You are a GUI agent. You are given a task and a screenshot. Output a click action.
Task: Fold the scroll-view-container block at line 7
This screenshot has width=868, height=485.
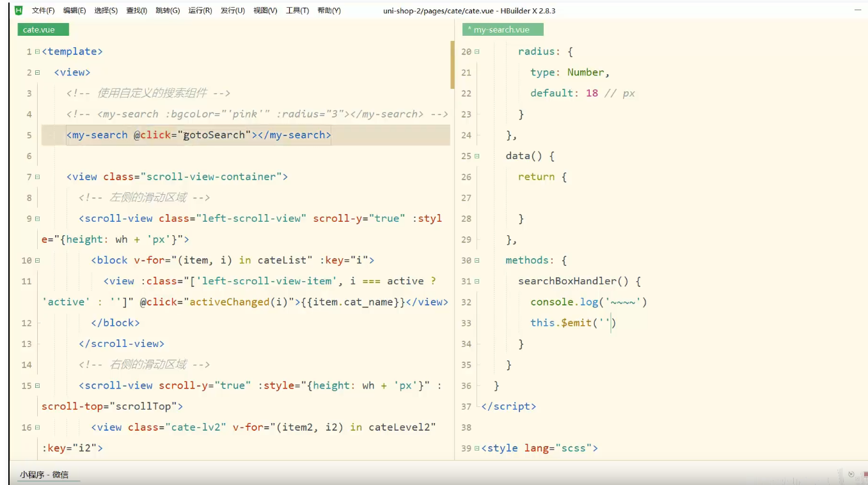point(37,177)
